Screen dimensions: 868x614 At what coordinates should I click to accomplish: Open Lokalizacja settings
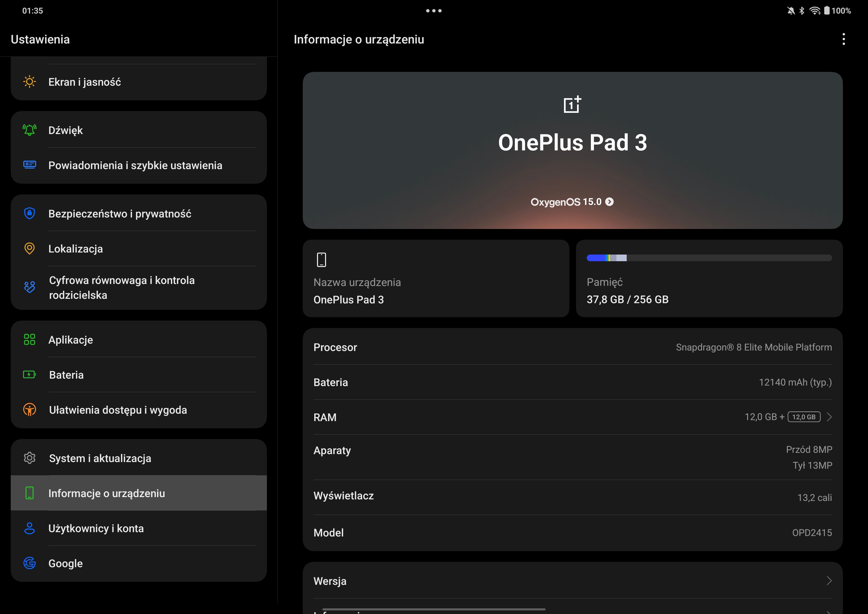click(139, 248)
